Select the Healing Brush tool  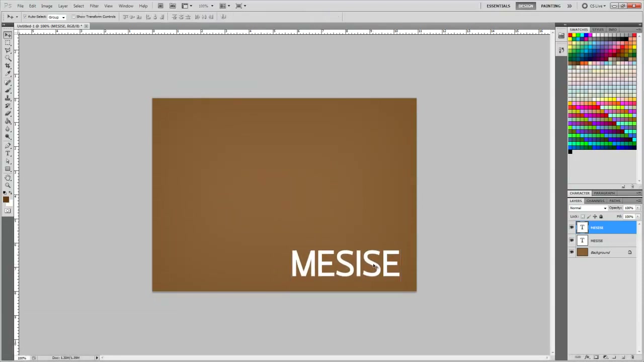(8, 82)
